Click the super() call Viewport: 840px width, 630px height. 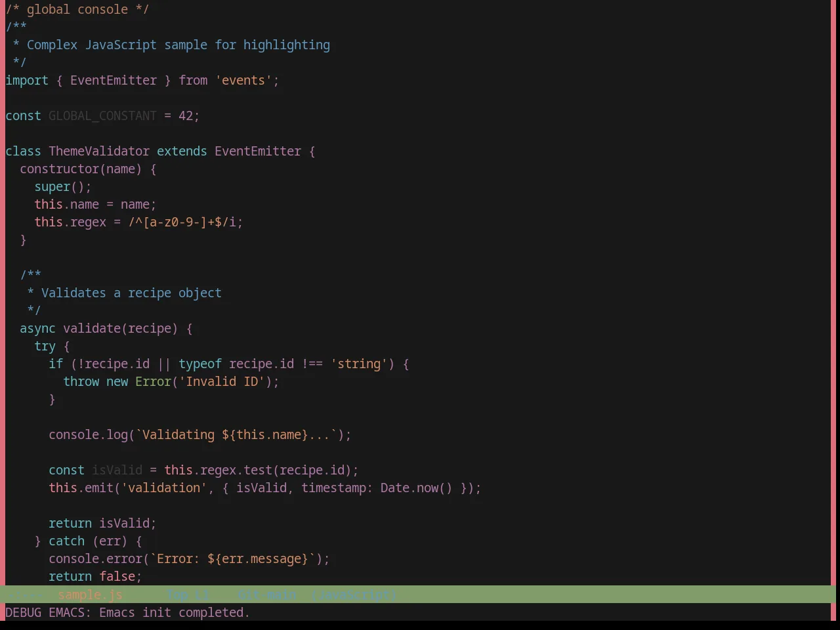60,186
